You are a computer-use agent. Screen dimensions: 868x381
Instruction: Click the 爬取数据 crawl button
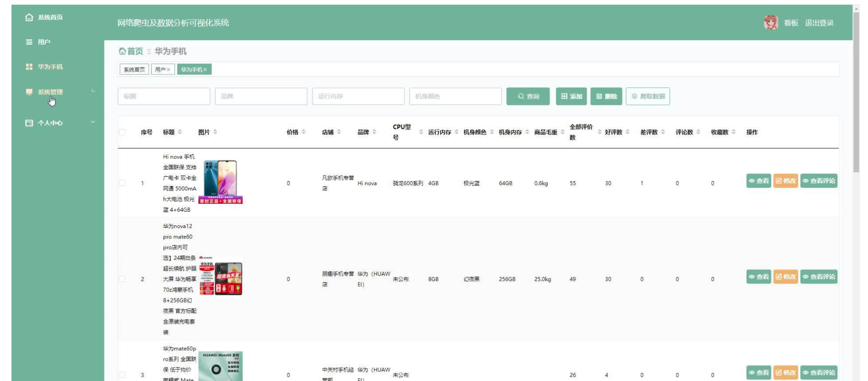647,96
